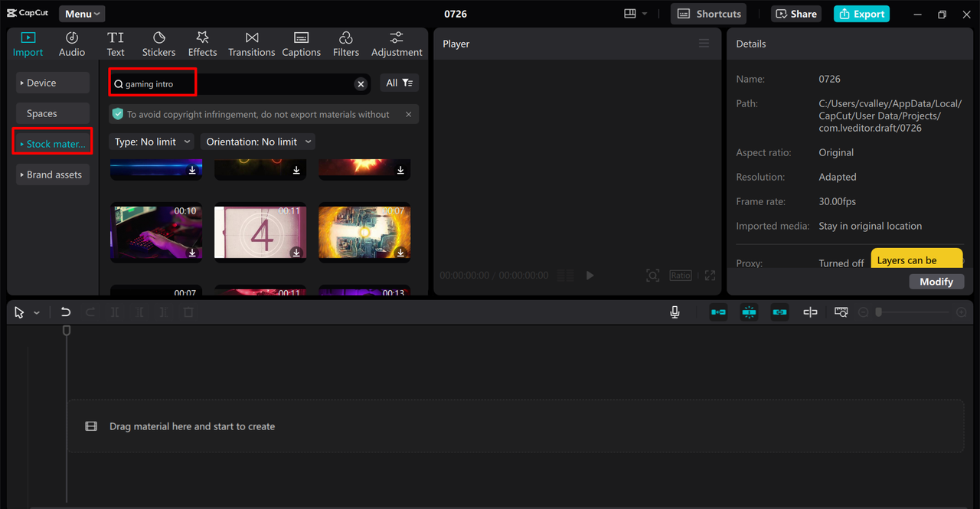Click the timeline playhead marker
This screenshot has height=509, width=980.
tap(67, 331)
